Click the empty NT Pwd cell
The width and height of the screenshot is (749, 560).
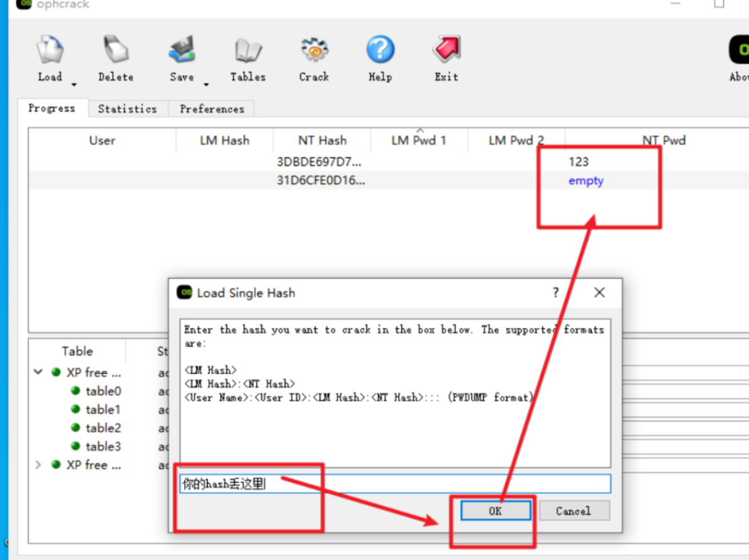click(x=586, y=181)
